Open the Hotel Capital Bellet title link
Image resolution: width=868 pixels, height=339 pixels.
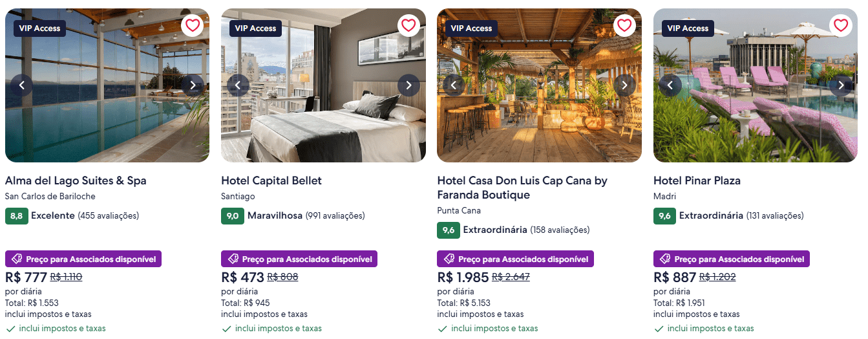click(271, 180)
